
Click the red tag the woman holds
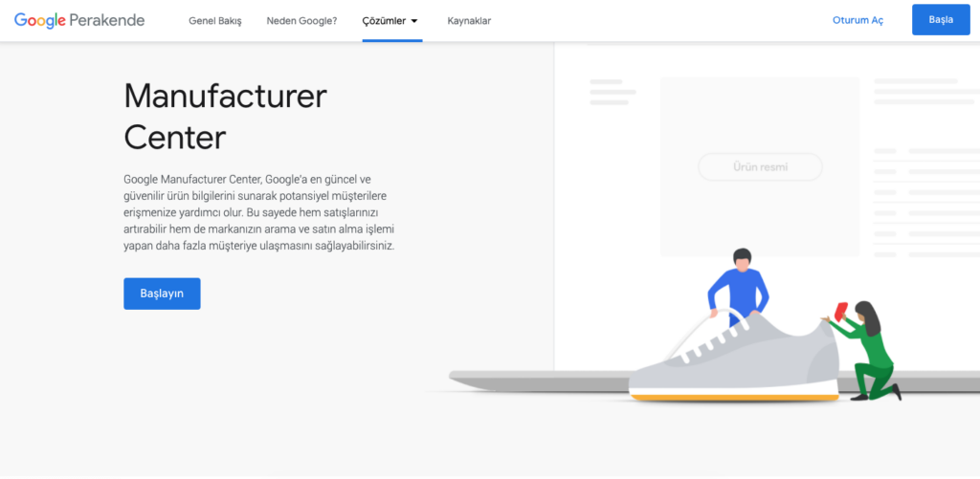click(x=841, y=310)
